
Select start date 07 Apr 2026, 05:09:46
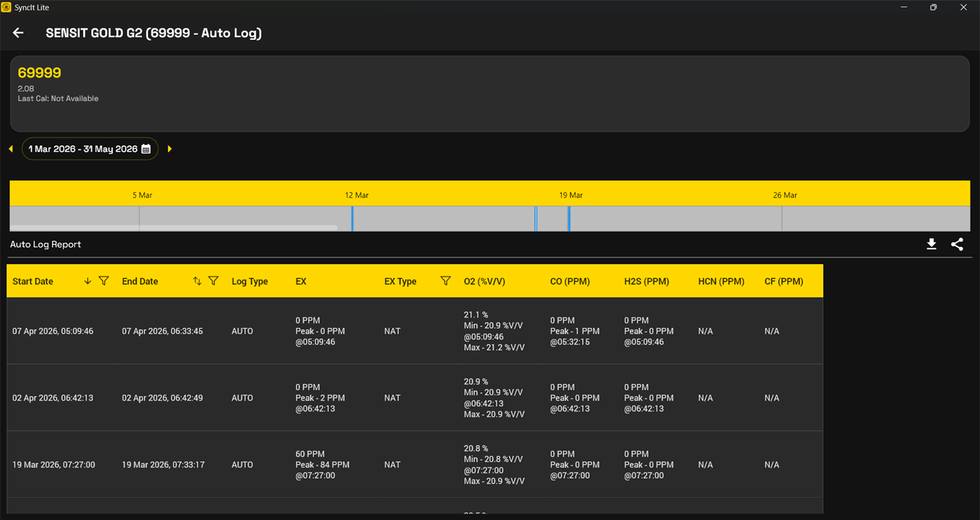[53, 331]
